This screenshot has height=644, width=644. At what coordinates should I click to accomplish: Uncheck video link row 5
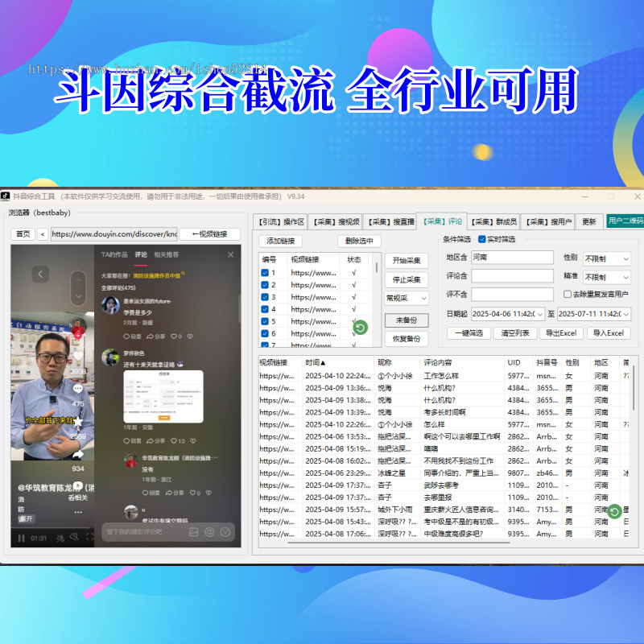pyautogui.click(x=265, y=321)
